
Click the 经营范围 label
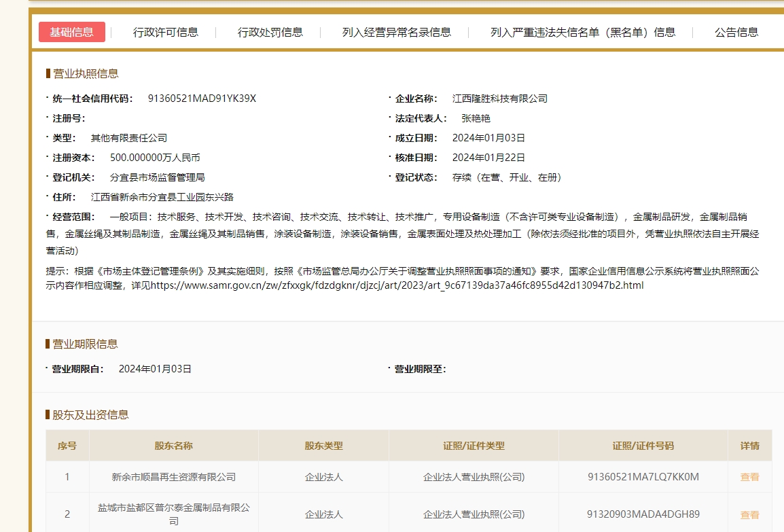pyautogui.click(x=73, y=217)
